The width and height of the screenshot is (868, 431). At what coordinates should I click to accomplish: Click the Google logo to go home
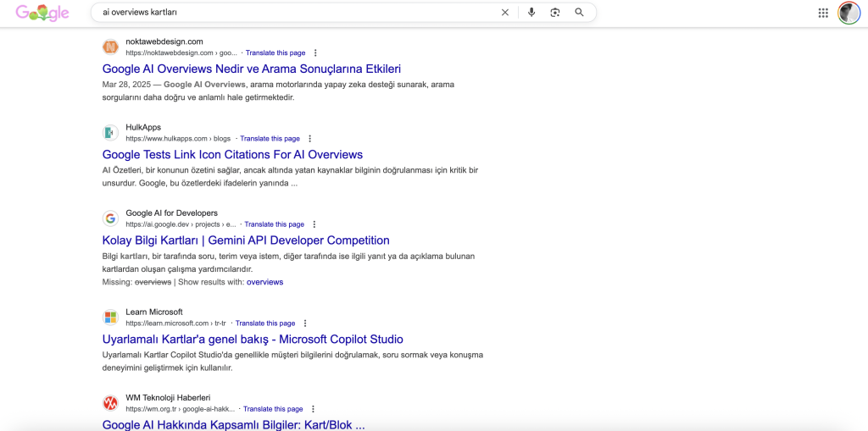[x=42, y=13]
